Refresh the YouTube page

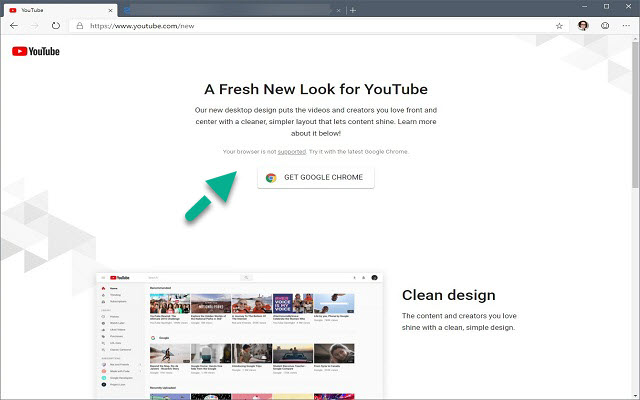tap(54, 25)
